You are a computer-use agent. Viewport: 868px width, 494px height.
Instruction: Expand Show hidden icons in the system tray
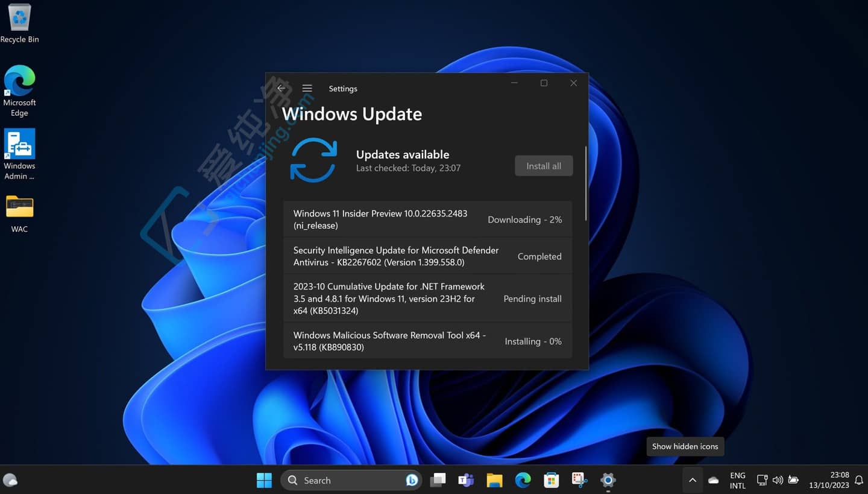pyautogui.click(x=693, y=480)
